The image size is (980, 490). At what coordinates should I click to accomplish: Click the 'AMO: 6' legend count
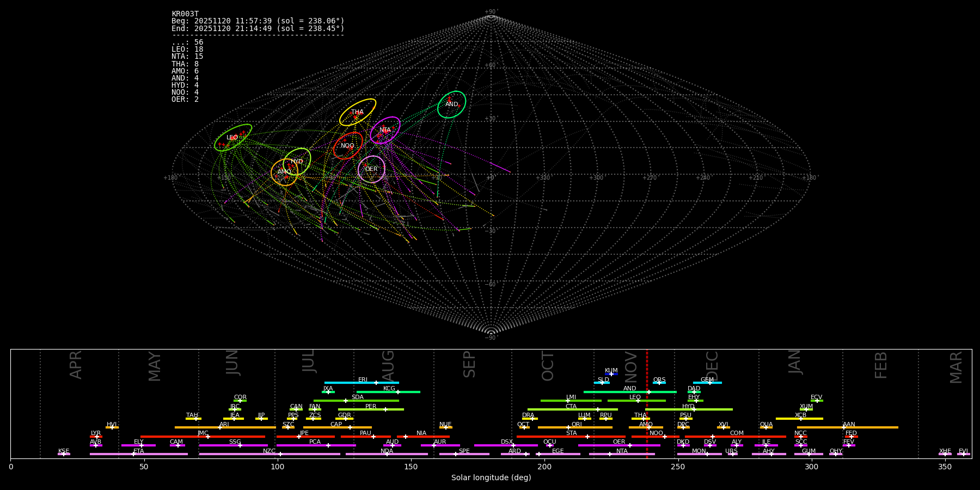185,71
